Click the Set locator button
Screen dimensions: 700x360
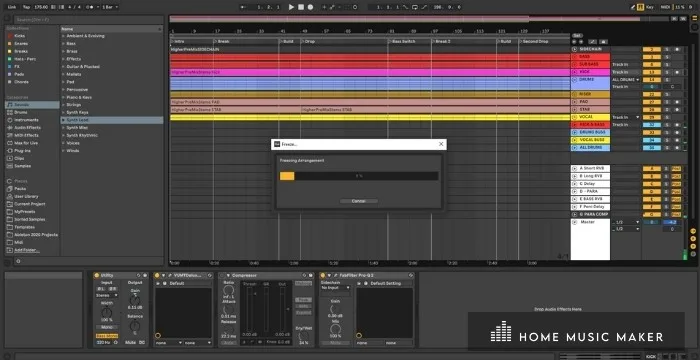(x=577, y=35)
